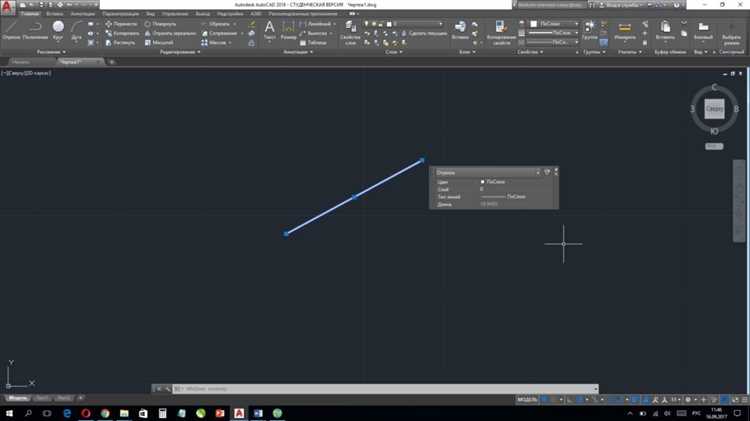Expand the Слои panel

(x=394, y=52)
